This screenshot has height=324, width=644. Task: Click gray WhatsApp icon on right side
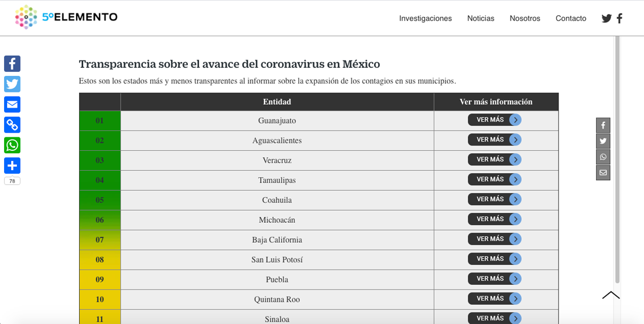[x=603, y=157]
